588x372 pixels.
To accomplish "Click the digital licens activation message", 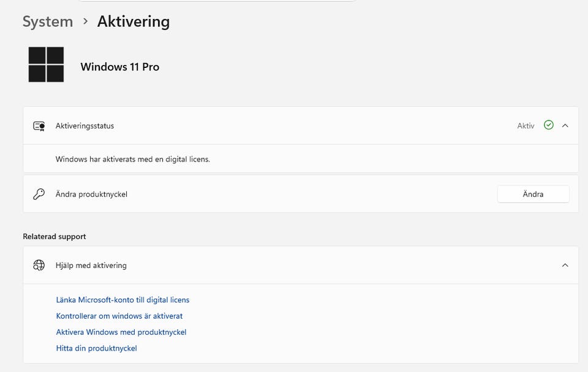I will click(133, 159).
